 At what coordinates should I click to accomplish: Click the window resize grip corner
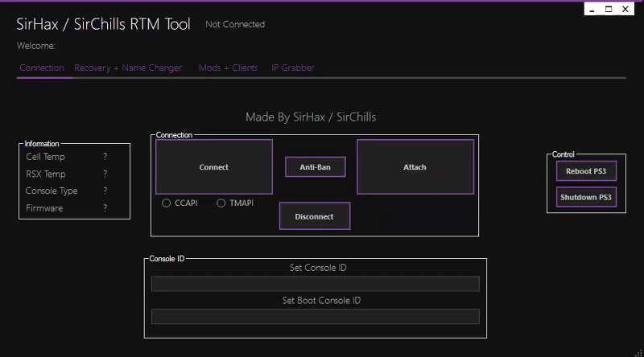click(x=638, y=352)
